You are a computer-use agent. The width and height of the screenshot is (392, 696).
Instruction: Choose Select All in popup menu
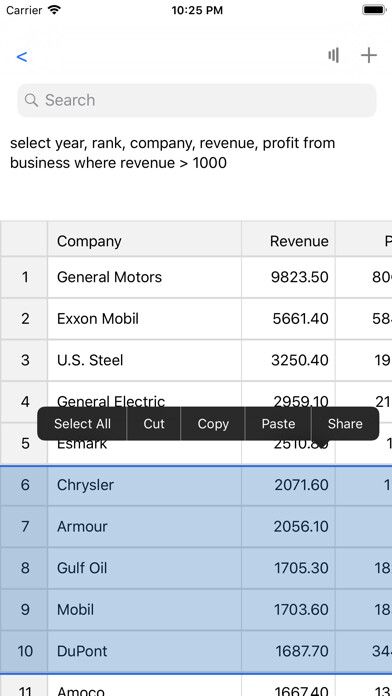(x=82, y=424)
